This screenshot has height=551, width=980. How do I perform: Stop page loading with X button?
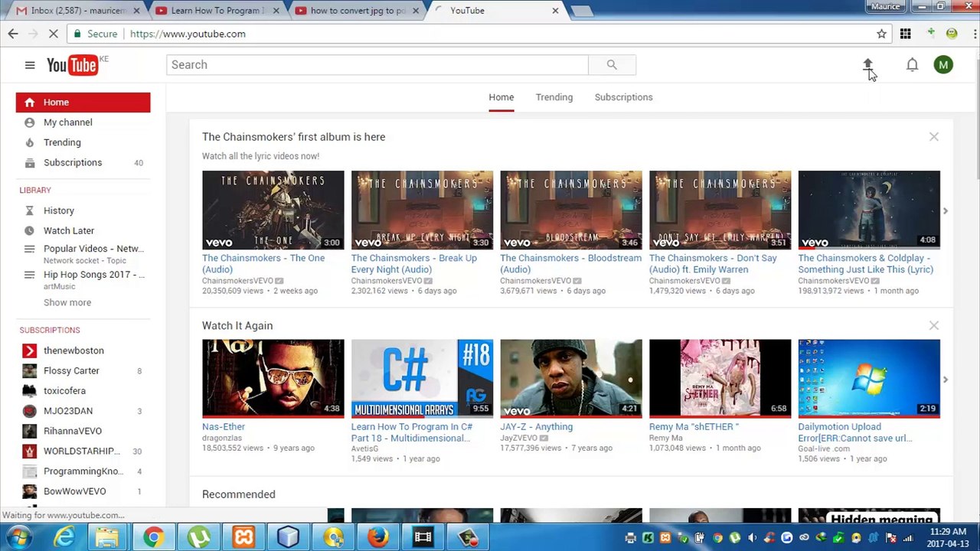pyautogui.click(x=53, y=34)
